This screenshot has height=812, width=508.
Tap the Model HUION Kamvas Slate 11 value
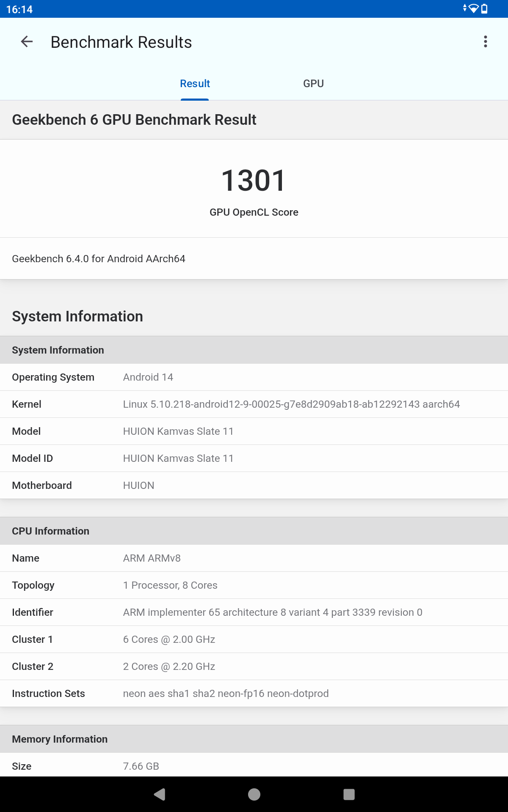[178, 431]
